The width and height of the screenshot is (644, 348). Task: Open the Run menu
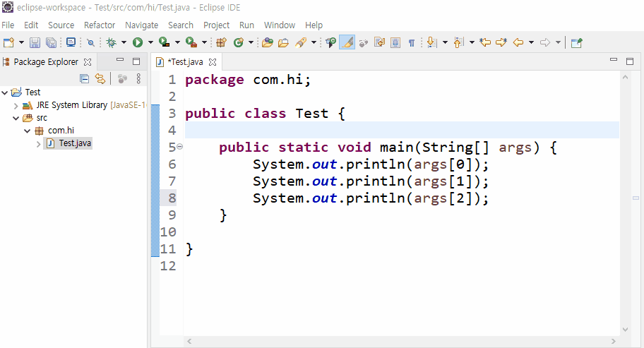coord(246,25)
